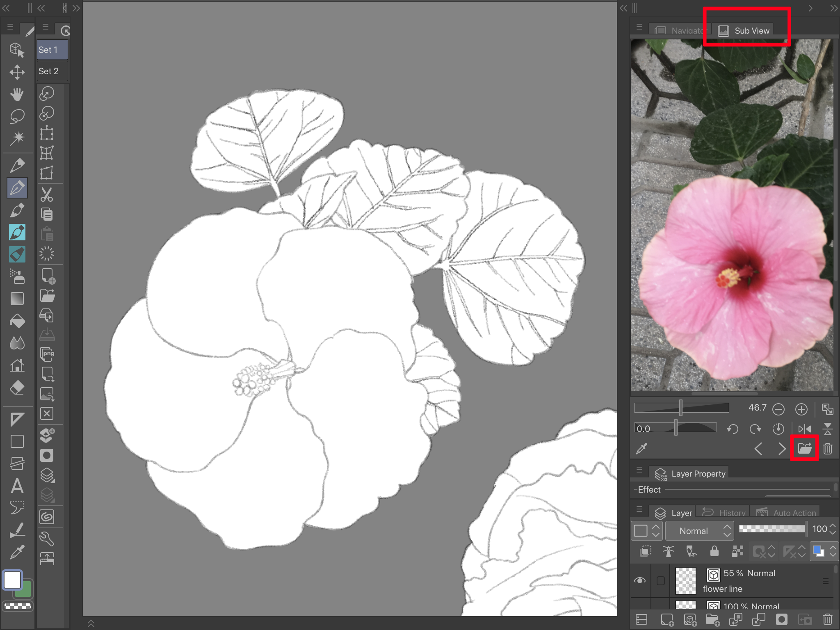
Task: Toggle lock on current layer
Action: pos(714,551)
